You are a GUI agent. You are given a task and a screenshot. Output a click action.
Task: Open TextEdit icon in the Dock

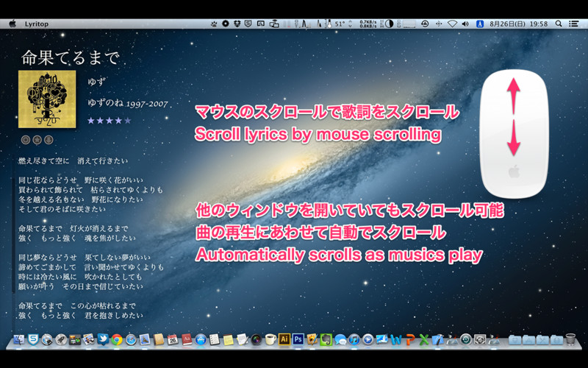point(243,339)
